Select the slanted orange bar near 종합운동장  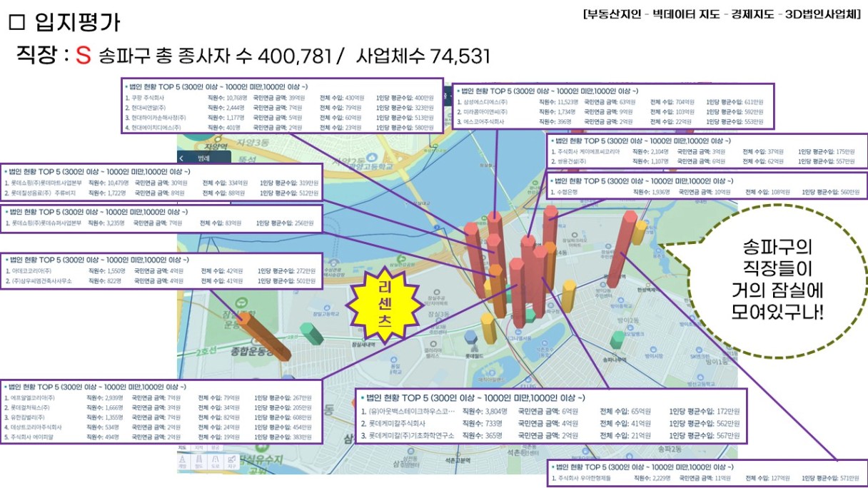click(264, 337)
